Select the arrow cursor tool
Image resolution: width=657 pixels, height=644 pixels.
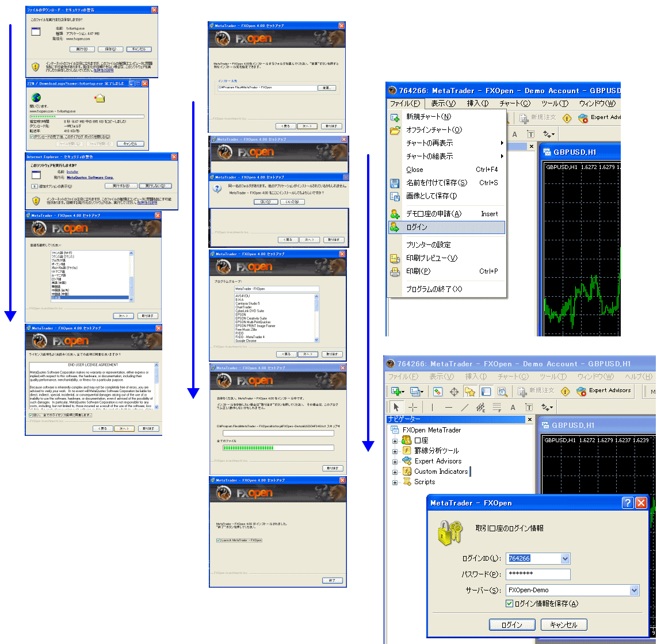coord(396,407)
